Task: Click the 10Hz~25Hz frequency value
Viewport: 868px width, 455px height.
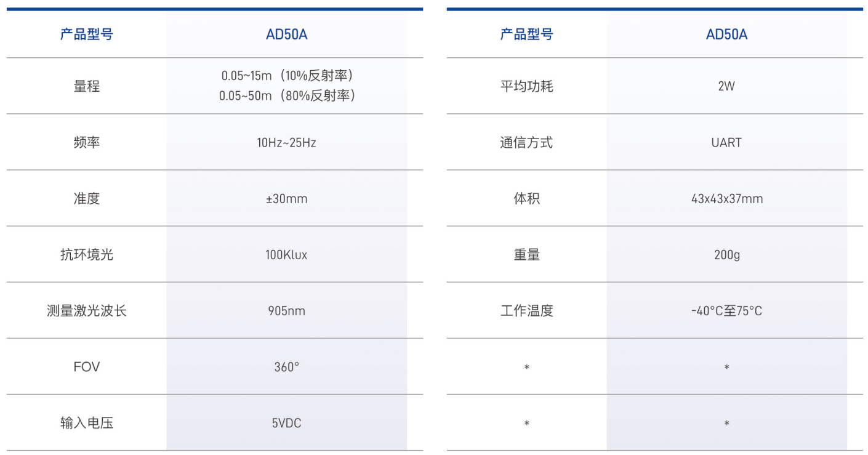Action: tap(286, 143)
